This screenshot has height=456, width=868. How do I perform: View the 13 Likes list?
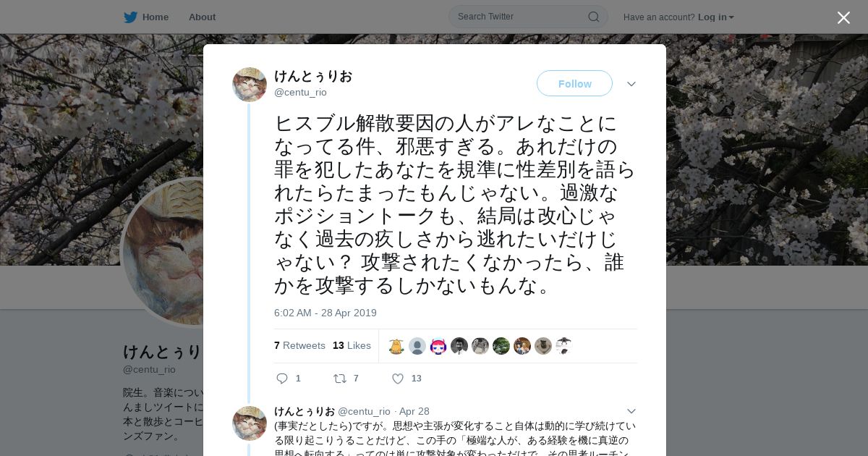pos(352,345)
